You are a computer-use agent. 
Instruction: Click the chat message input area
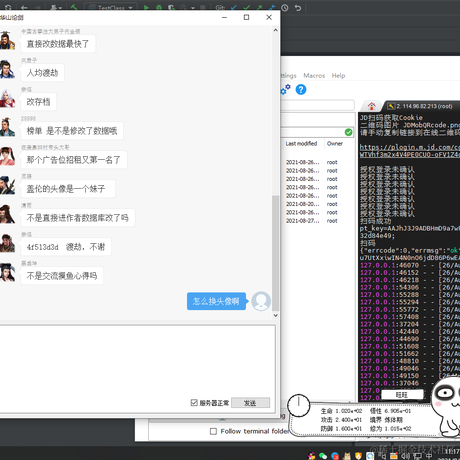137,360
